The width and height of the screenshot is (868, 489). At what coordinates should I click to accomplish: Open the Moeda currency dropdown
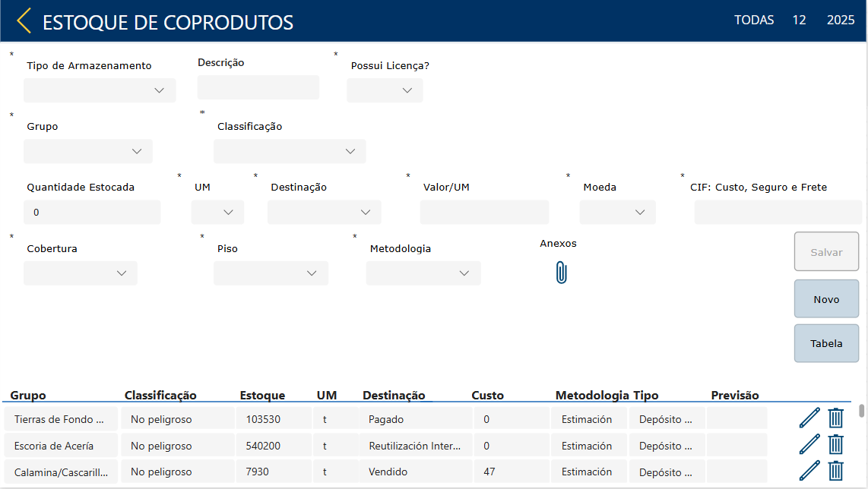pos(617,212)
